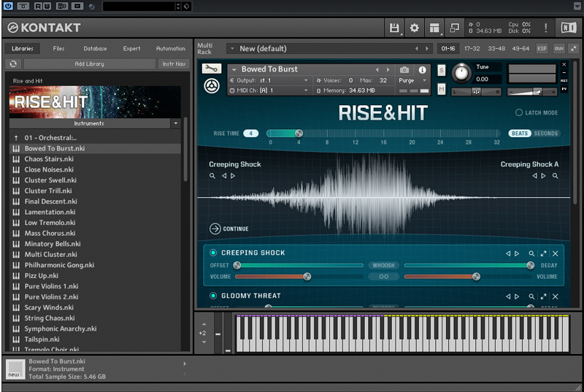Toggle Latch Mode radio button
This screenshot has height=392, width=584.
coord(518,112)
